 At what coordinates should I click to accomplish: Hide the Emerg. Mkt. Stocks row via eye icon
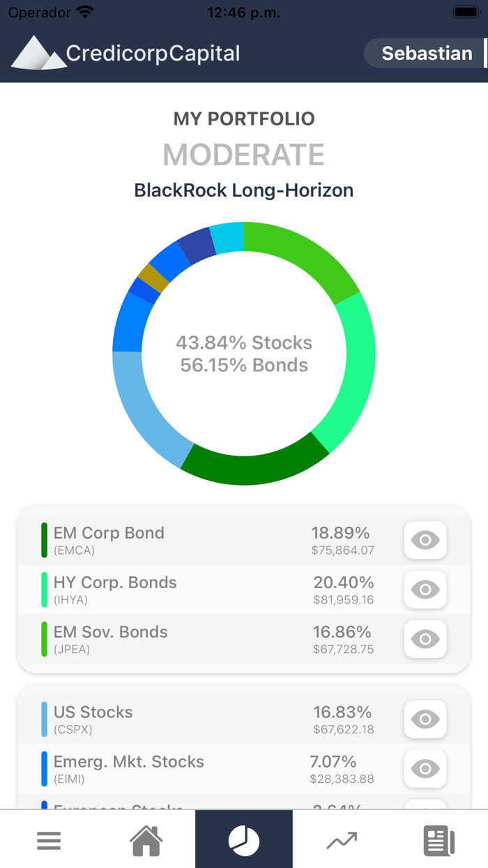[x=425, y=769]
